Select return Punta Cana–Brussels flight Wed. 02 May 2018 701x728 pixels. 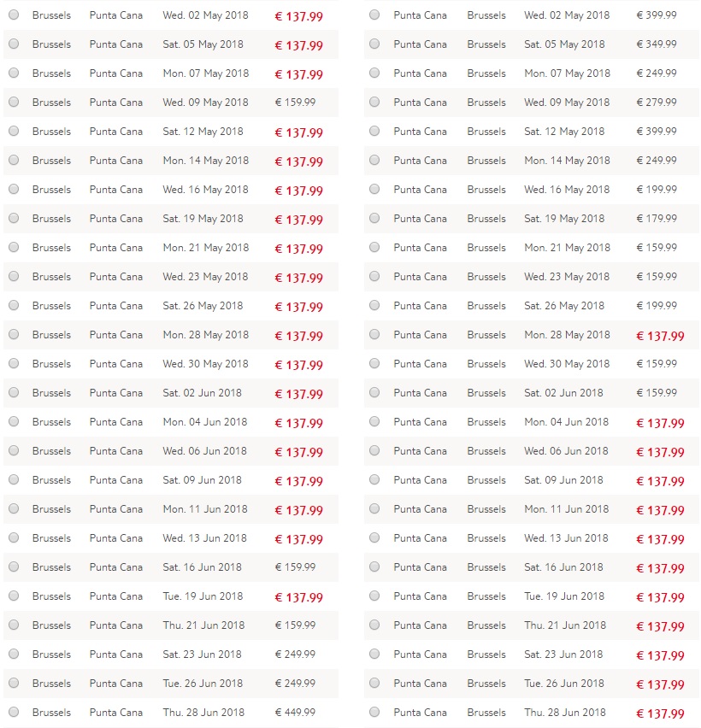374,15
